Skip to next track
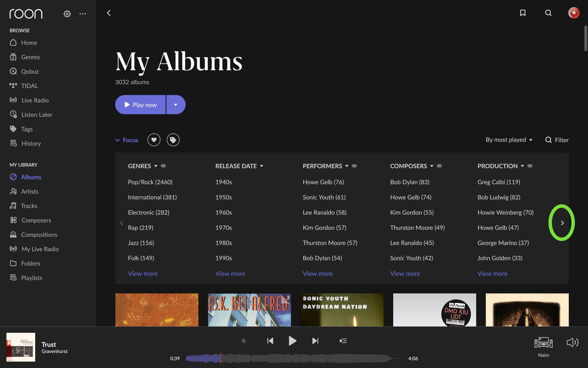This screenshot has width=588, height=368. click(x=315, y=341)
